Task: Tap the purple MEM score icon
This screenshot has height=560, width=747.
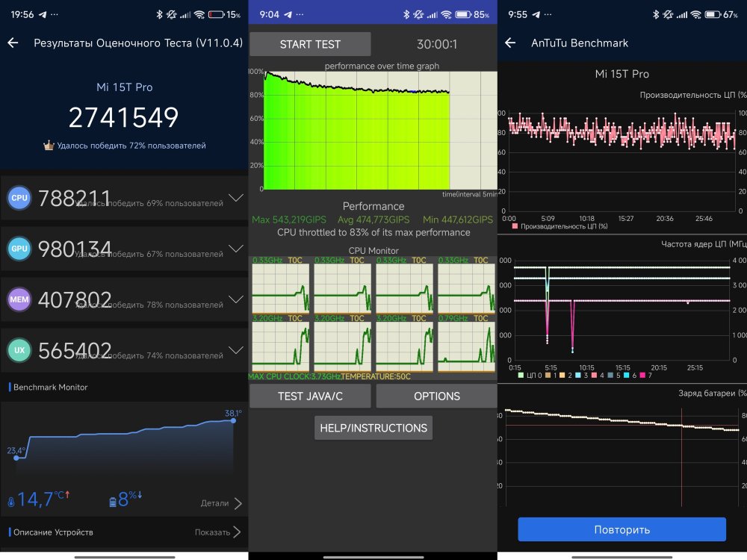Action: point(19,299)
